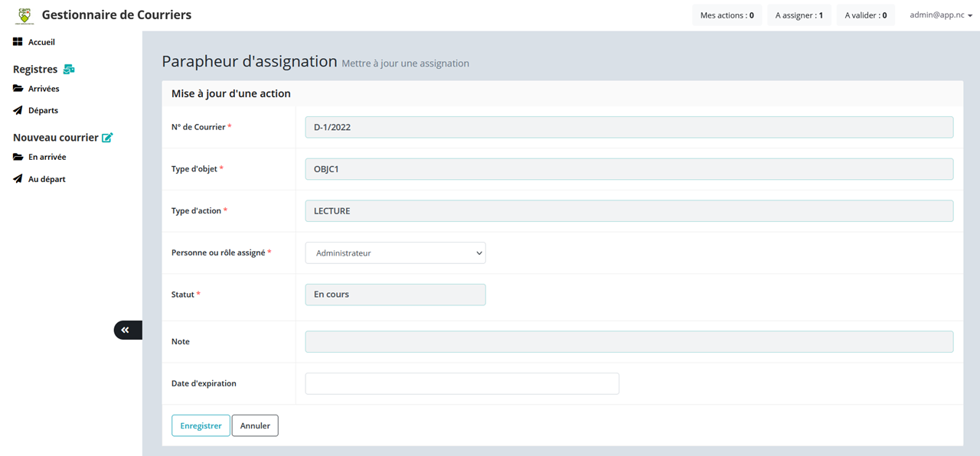Click the Registres section icon
This screenshot has height=456, width=980.
69,70
